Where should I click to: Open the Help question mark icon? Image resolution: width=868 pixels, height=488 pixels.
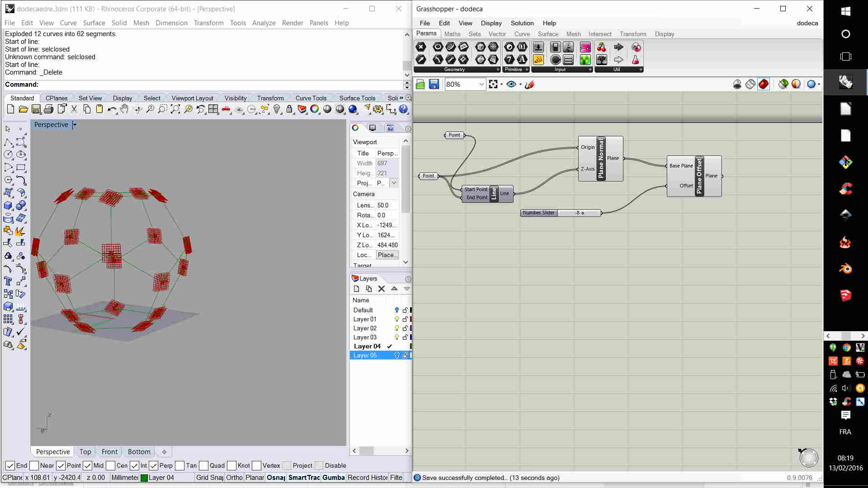[403, 109]
